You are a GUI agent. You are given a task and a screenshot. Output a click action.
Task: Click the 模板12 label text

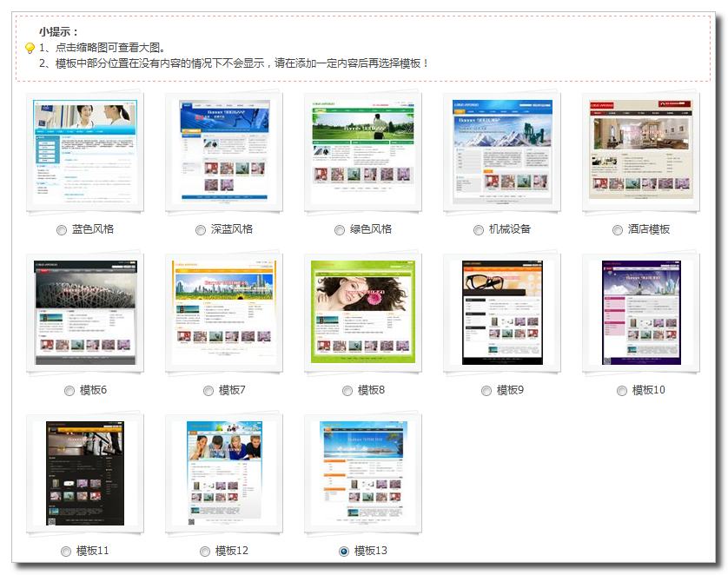(232, 551)
